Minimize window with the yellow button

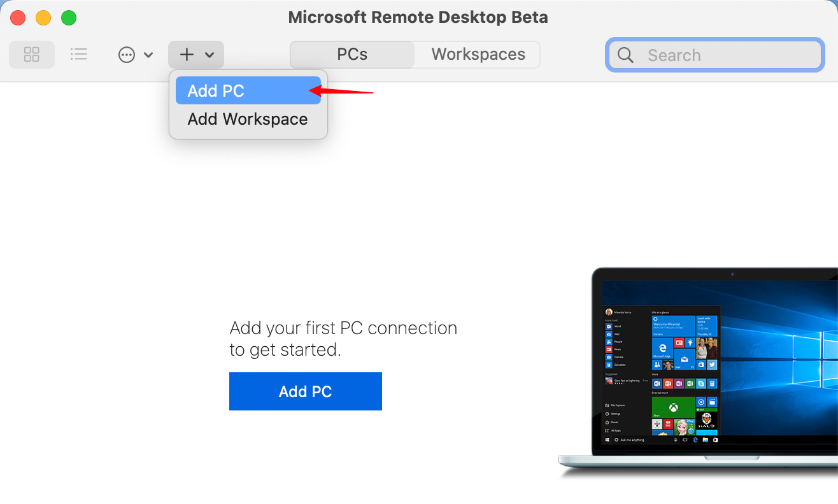pos(43,18)
